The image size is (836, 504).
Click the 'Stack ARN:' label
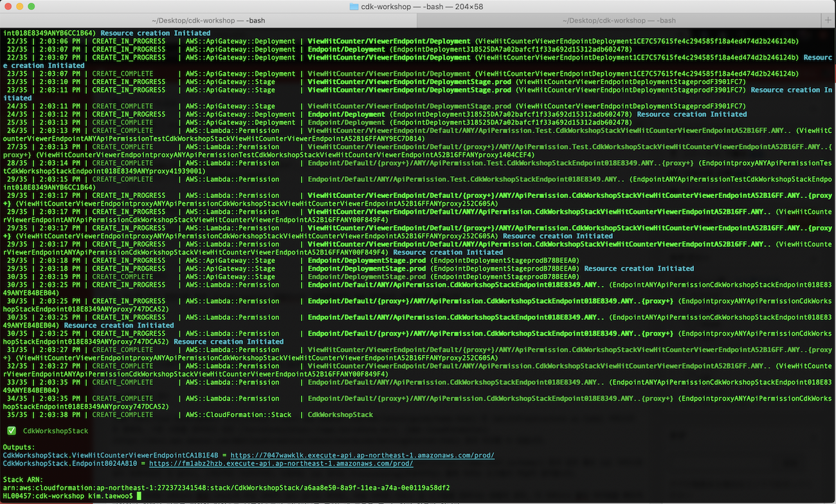pos(23,480)
